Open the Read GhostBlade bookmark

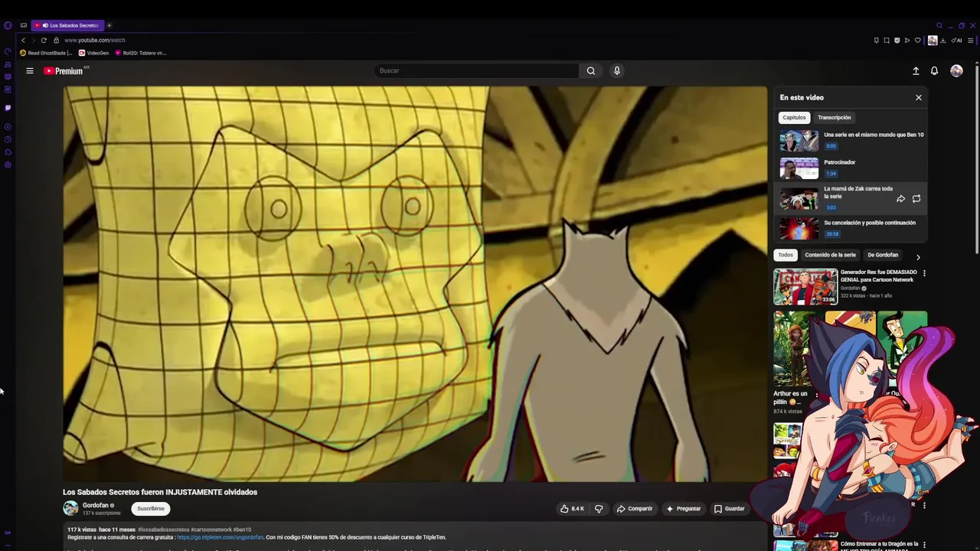click(x=46, y=53)
